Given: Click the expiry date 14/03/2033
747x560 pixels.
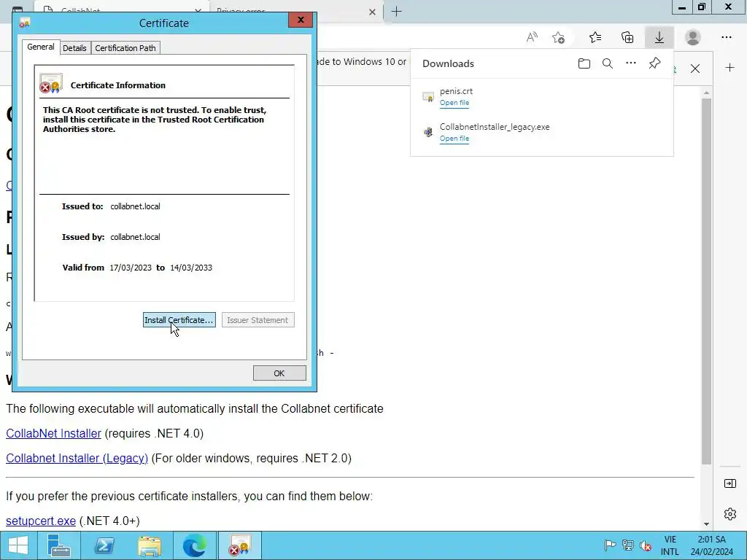Looking at the screenshot, I should [191, 268].
